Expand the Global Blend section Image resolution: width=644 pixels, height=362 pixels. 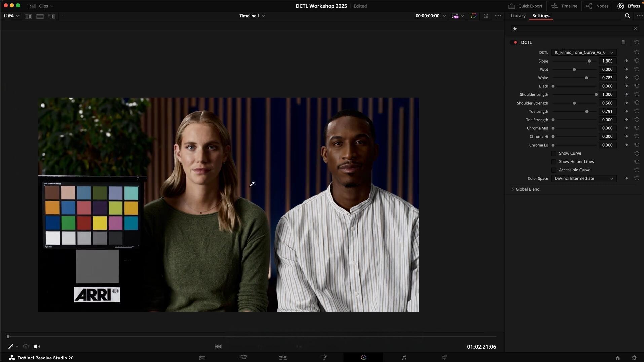pyautogui.click(x=513, y=189)
